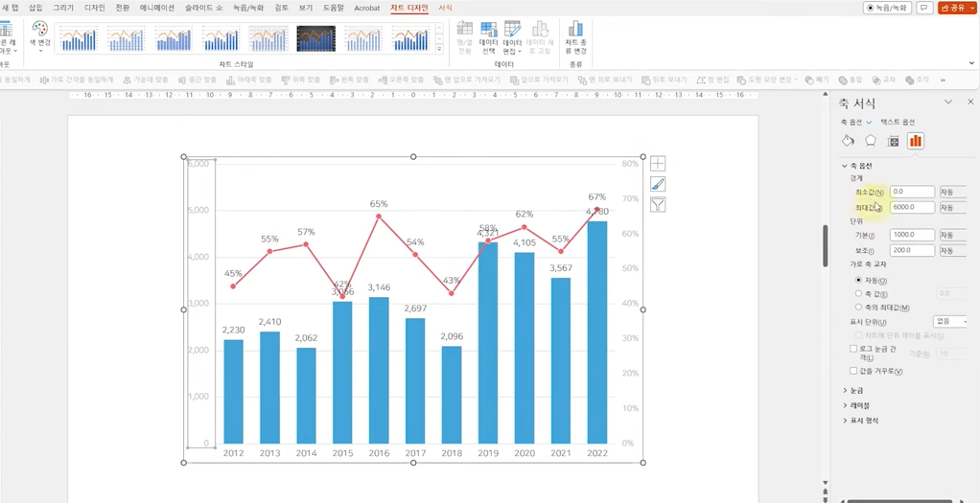Open the 축 옵션 dropdown arrow beside 텍스트 옵션

[869, 122]
